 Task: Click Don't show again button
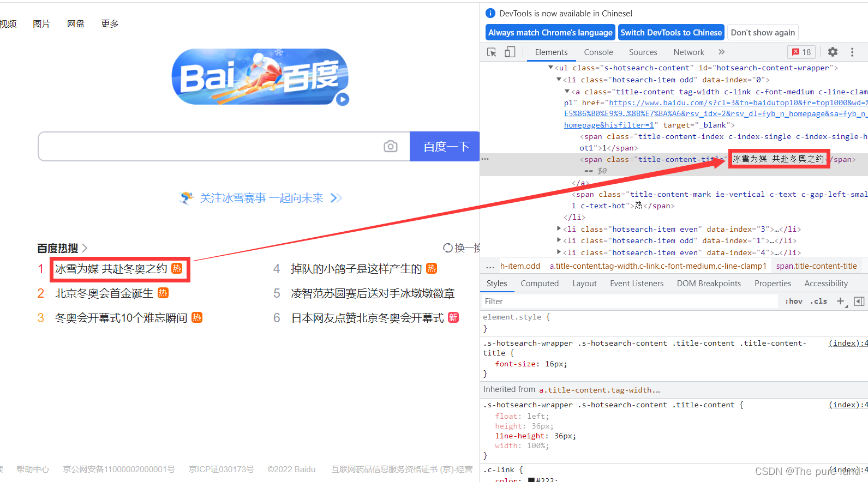pyautogui.click(x=763, y=33)
